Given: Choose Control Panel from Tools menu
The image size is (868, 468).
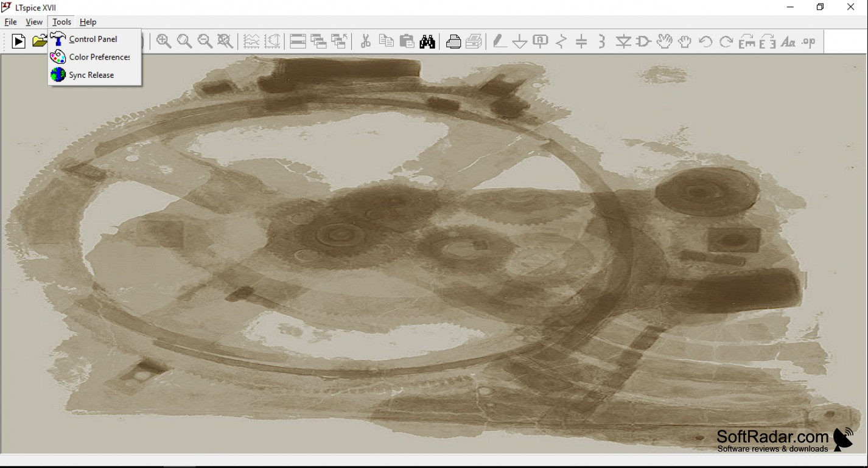Looking at the screenshot, I should coord(95,39).
